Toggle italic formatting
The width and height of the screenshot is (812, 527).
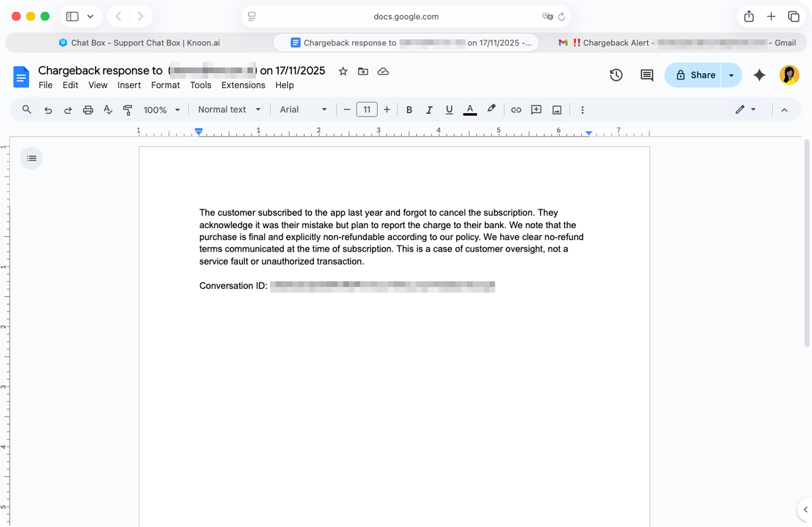[429, 109]
